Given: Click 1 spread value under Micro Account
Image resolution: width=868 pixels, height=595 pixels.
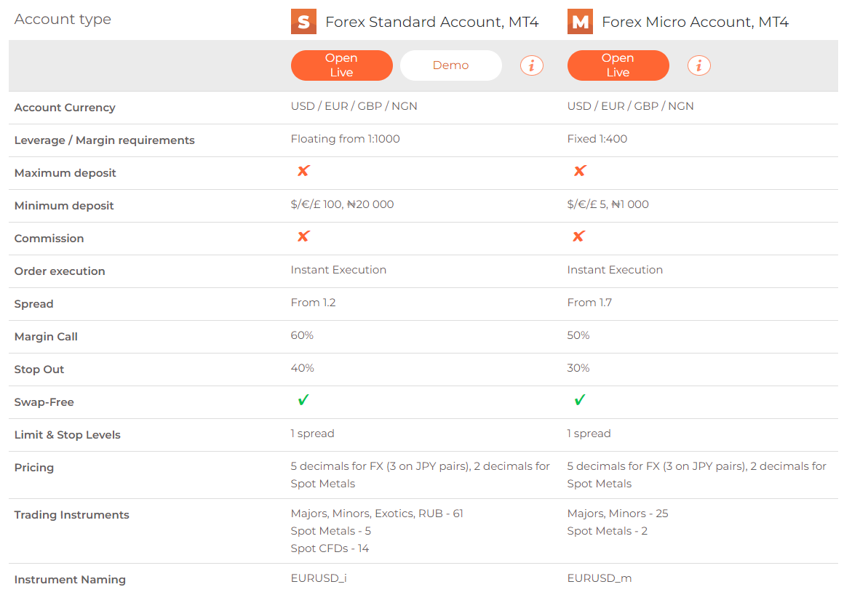Looking at the screenshot, I should pyautogui.click(x=589, y=434).
